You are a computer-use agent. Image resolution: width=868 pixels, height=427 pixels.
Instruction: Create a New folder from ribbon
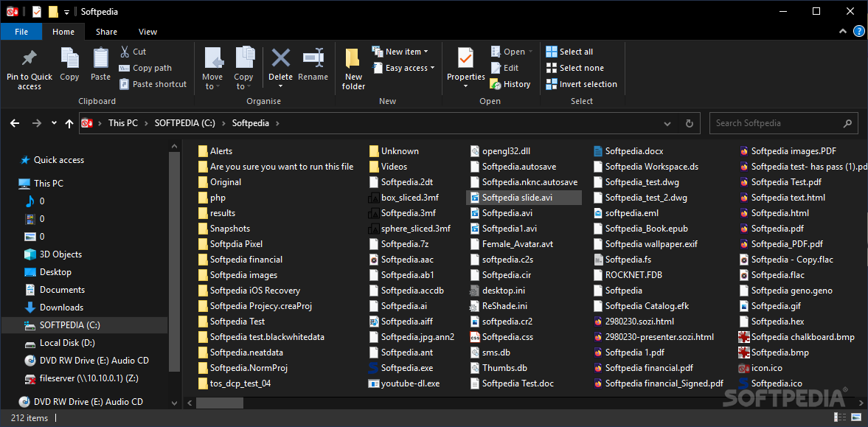[x=353, y=69]
